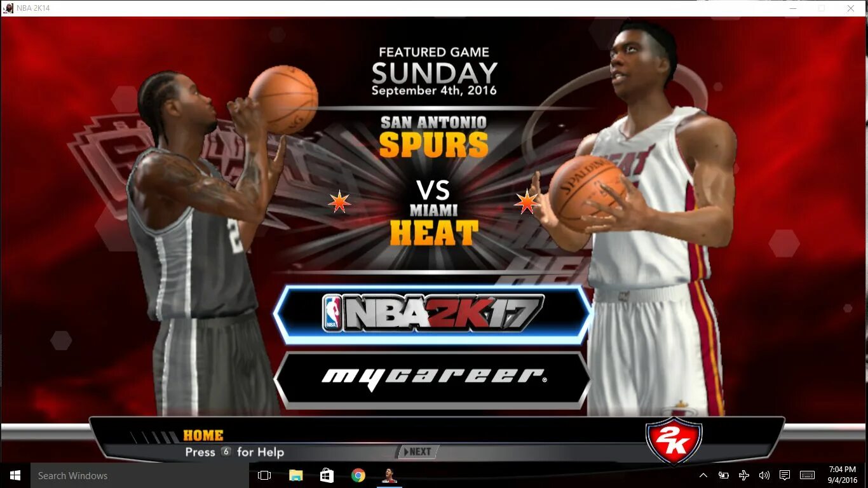Click the 'for Help' hint text
Viewport: 868px width, 488px height.
pyautogui.click(x=261, y=452)
